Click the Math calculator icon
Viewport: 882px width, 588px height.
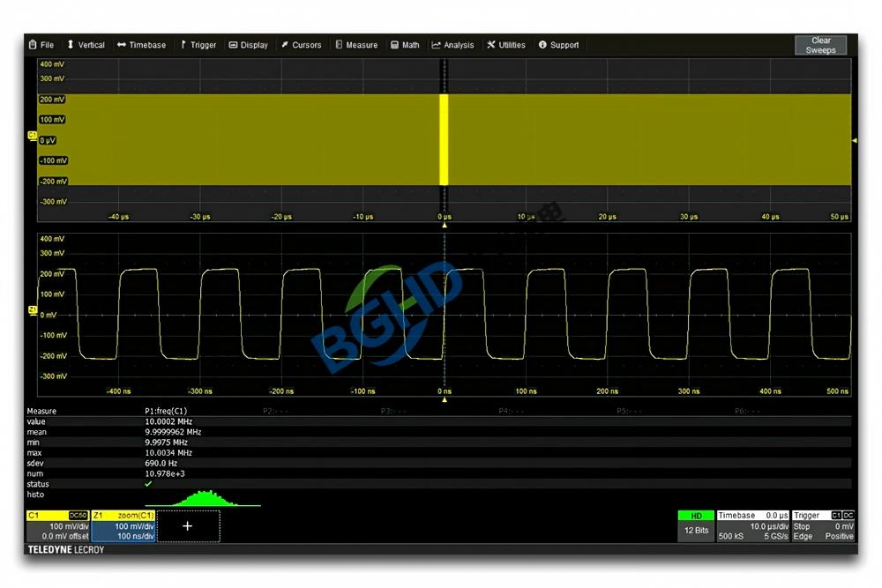point(394,45)
